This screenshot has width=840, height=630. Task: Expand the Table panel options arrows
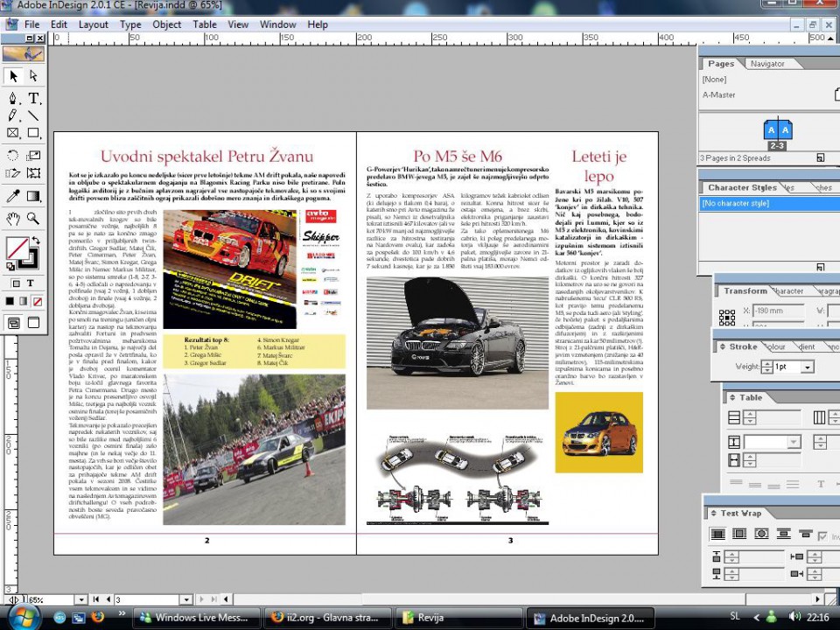pyautogui.click(x=732, y=397)
